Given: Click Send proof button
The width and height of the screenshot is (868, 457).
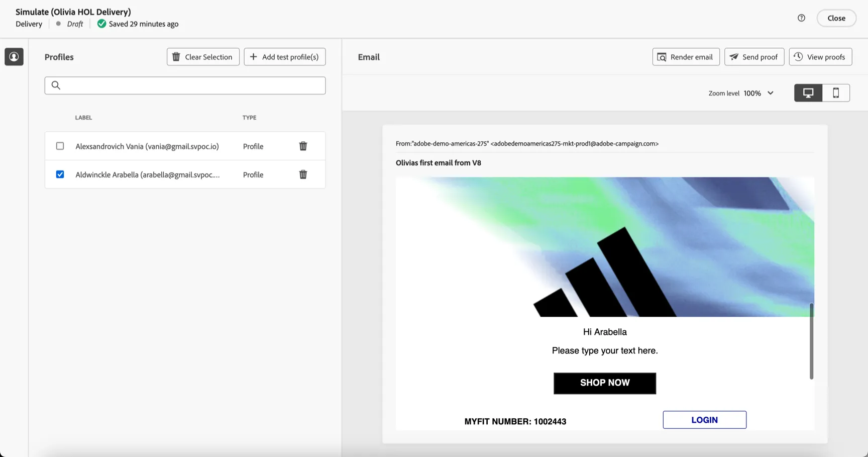Looking at the screenshot, I should pyautogui.click(x=754, y=57).
